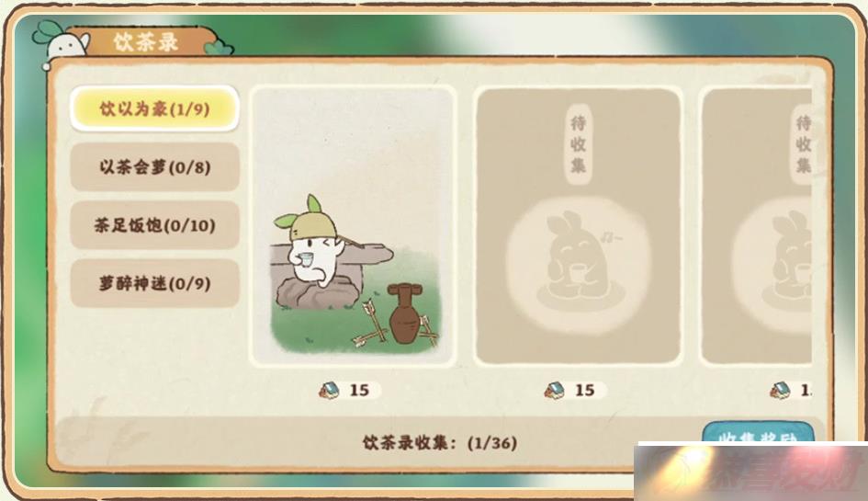Image resolution: width=868 pixels, height=501 pixels.
Task: Click the second locked 待收集 card
Action: coord(578,226)
